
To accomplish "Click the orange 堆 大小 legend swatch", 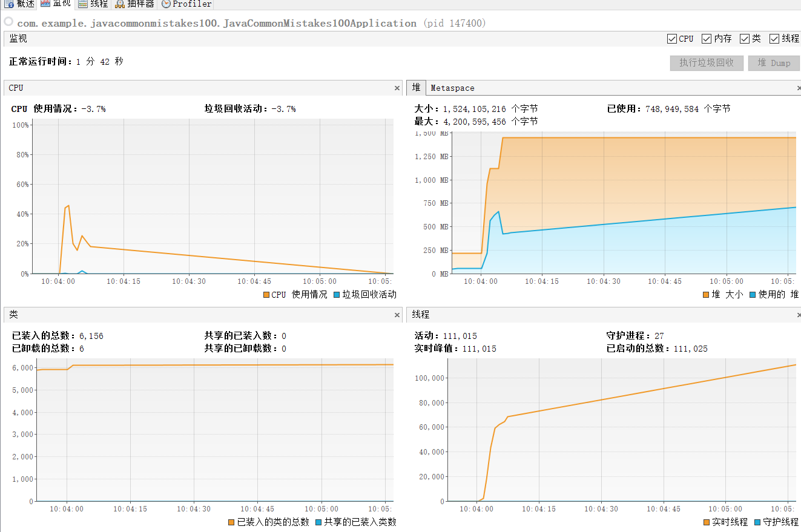I will (x=705, y=295).
